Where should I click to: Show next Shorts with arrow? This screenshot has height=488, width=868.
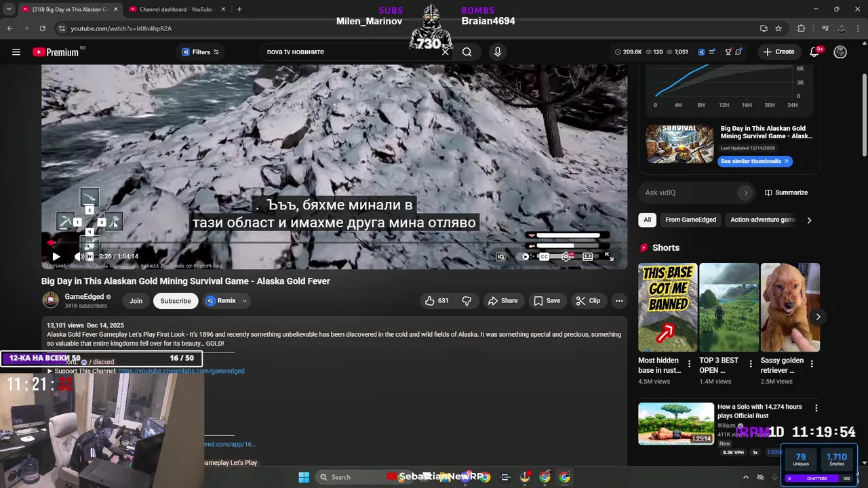tap(818, 317)
